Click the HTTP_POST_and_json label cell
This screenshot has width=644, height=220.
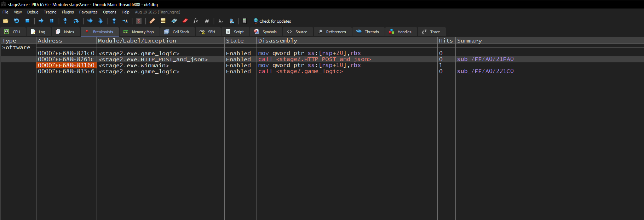tap(153, 60)
